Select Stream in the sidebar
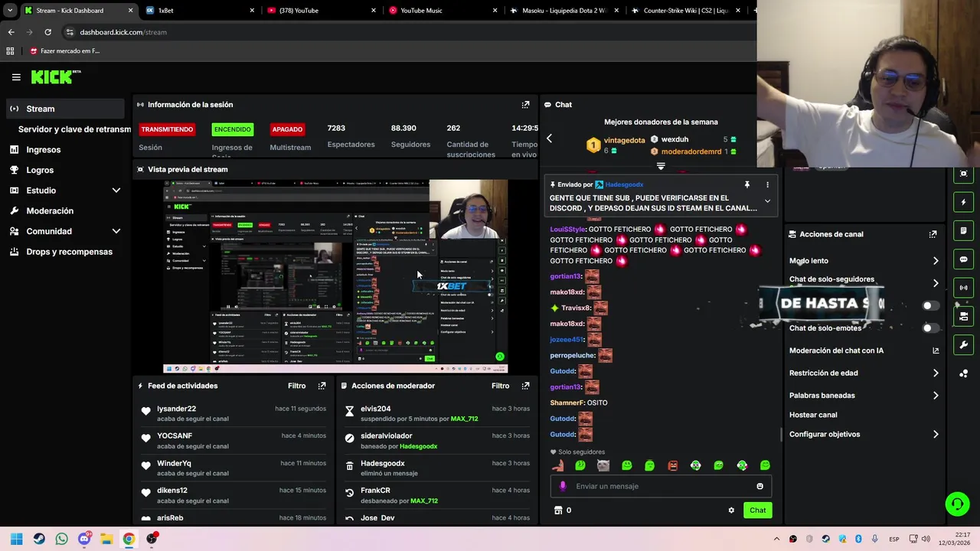980x551 pixels. point(64,109)
